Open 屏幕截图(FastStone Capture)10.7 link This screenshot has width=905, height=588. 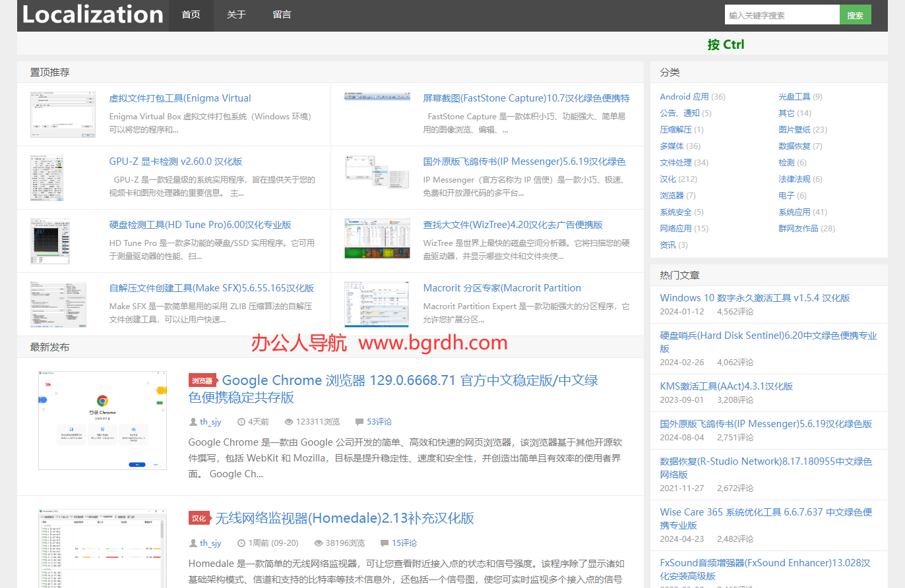click(x=526, y=98)
